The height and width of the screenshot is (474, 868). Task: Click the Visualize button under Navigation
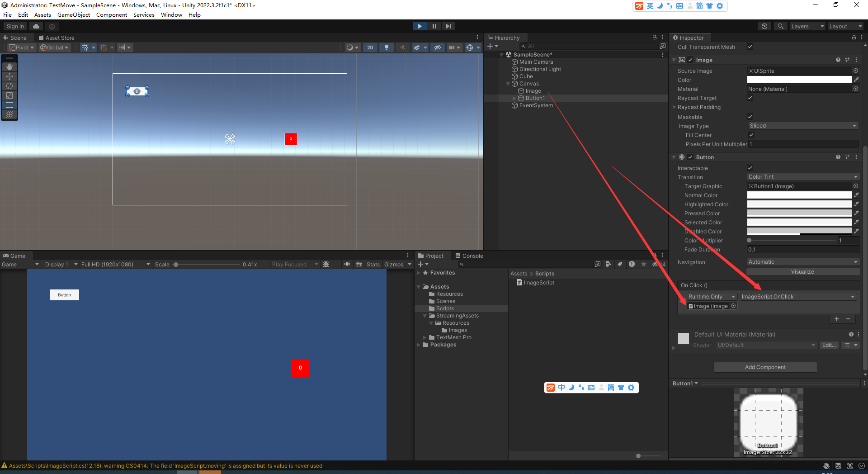[x=802, y=271]
